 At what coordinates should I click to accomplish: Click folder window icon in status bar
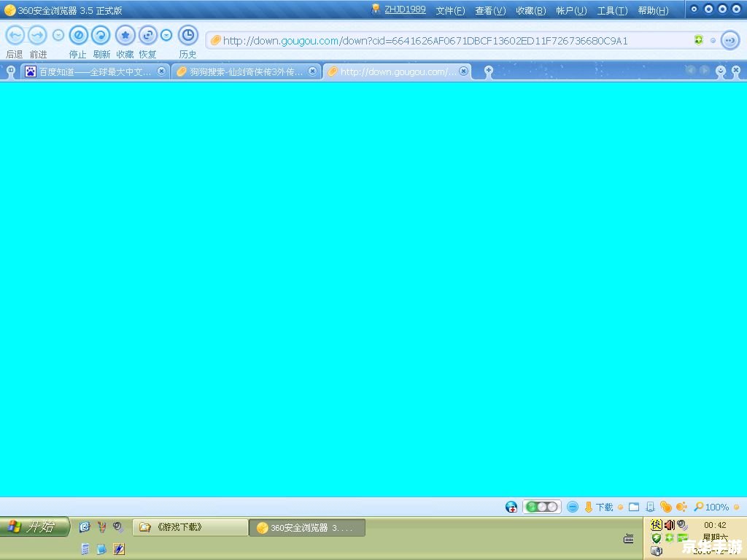tap(634, 507)
